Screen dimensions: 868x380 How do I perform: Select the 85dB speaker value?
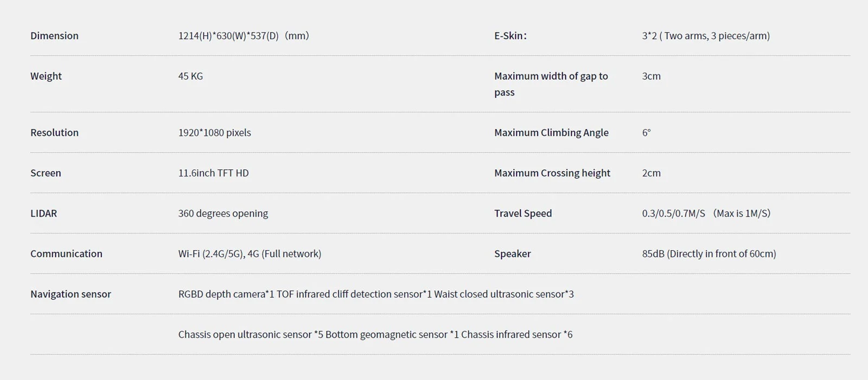click(709, 254)
